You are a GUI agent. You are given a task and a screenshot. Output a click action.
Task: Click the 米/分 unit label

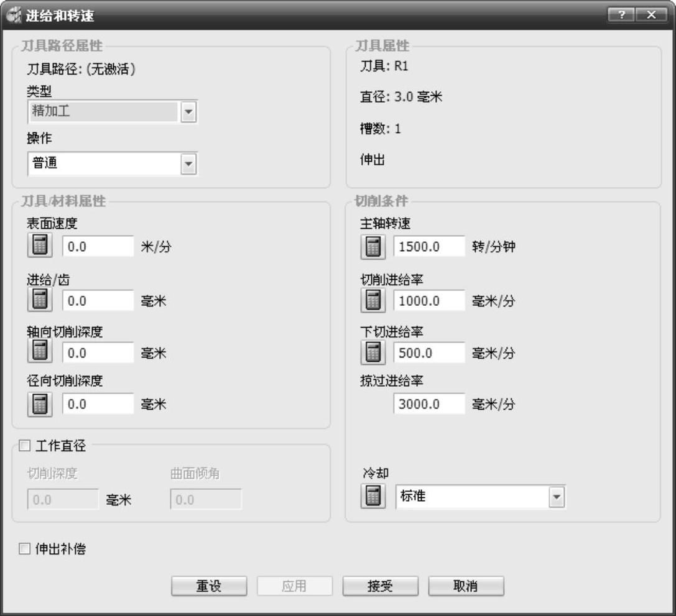click(156, 247)
